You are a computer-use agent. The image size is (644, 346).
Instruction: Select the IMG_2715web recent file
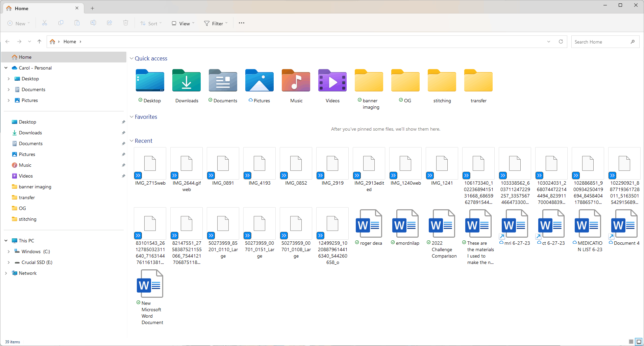coord(150,167)
